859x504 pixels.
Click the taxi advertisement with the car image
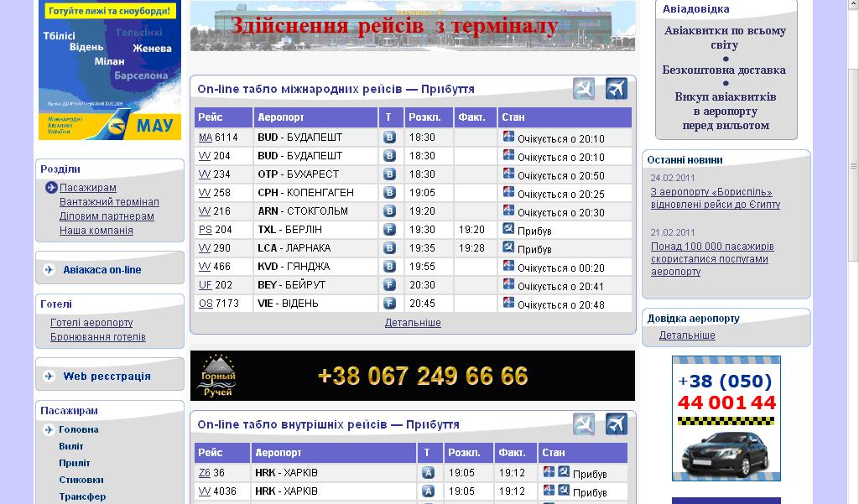point(726,418)
